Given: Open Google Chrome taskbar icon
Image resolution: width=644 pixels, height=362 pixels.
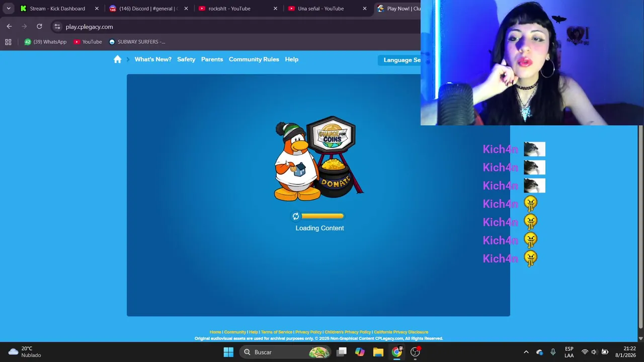Looking at the screenshot, I should click(x=397, y=352).
